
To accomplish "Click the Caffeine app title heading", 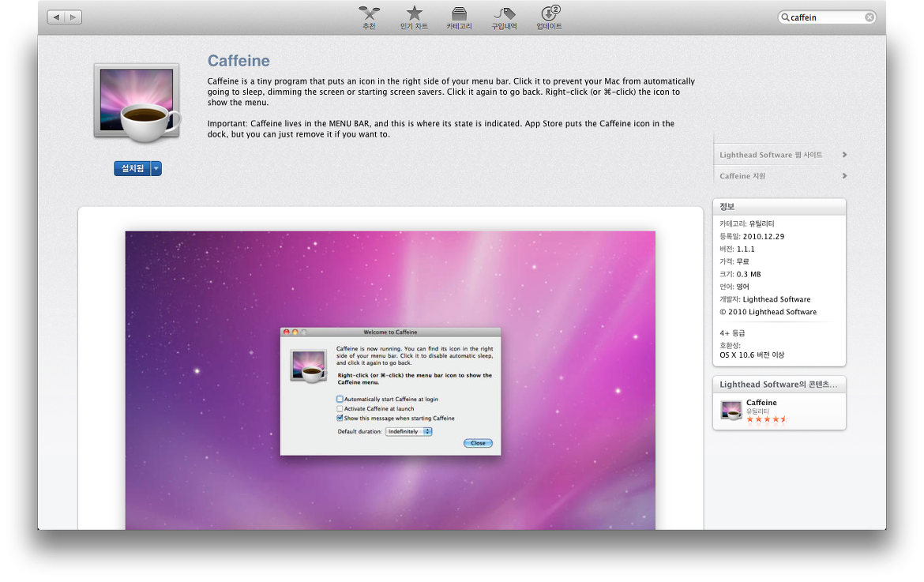I will tap(239, 61).
